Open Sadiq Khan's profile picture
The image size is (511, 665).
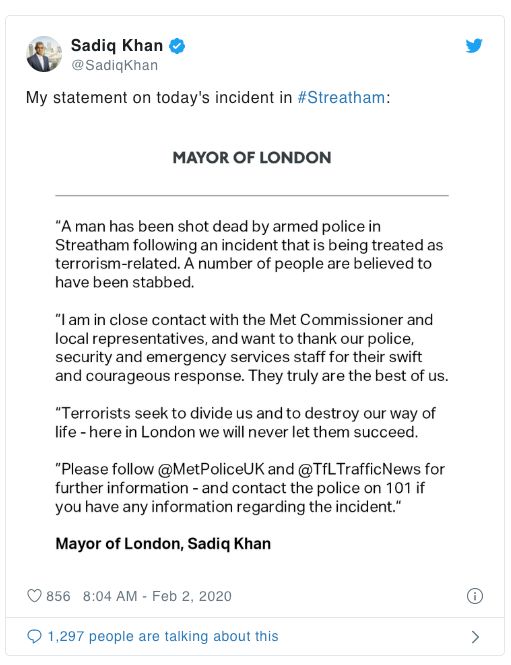coord(44,54)
